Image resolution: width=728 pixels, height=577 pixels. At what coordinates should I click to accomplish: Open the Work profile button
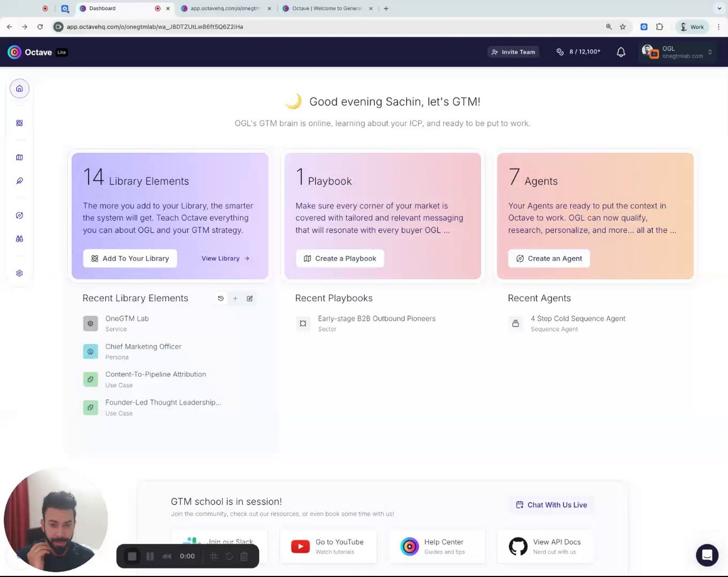tap(692, 27)
